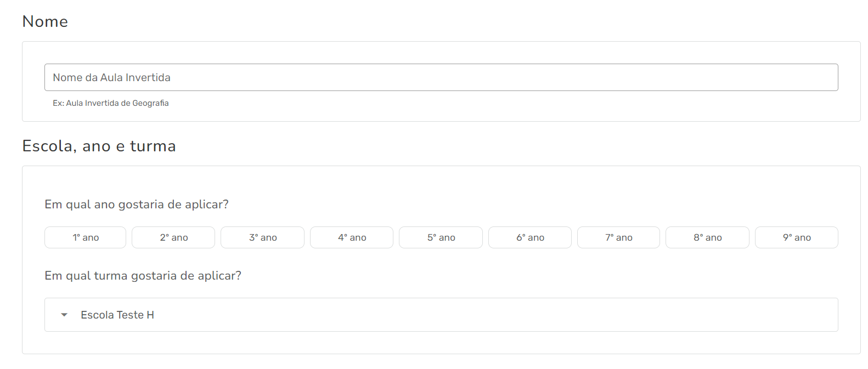
Task: Select the 1° ano option
Action: 86,237
